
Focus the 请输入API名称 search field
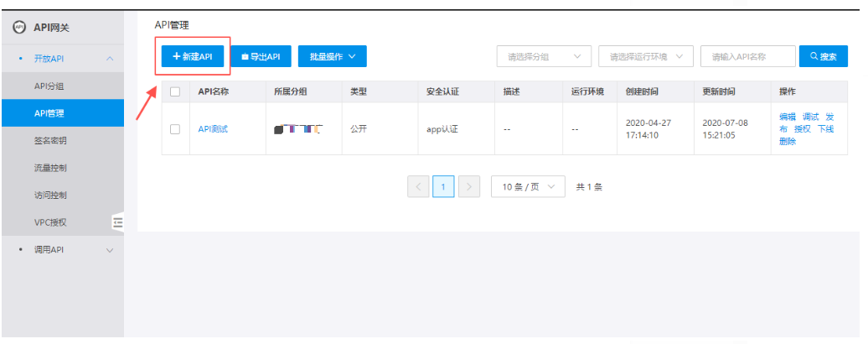click(x=747, y=56)
